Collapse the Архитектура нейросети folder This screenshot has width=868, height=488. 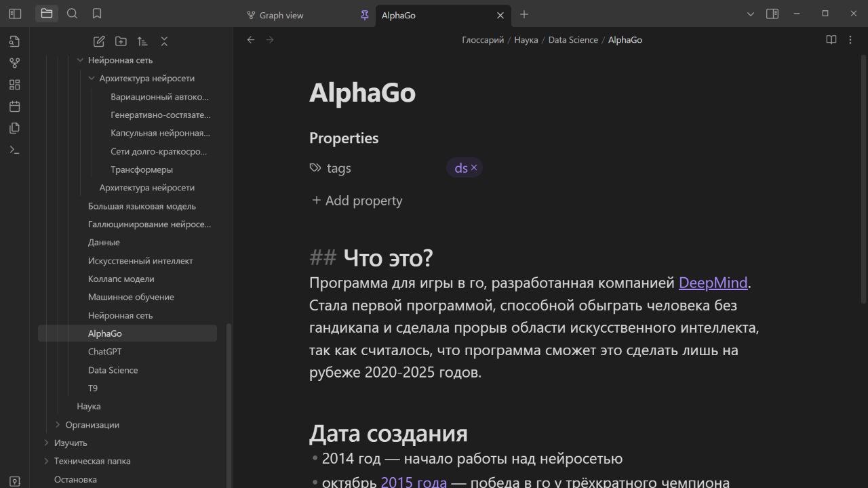[x=92, y=78]
